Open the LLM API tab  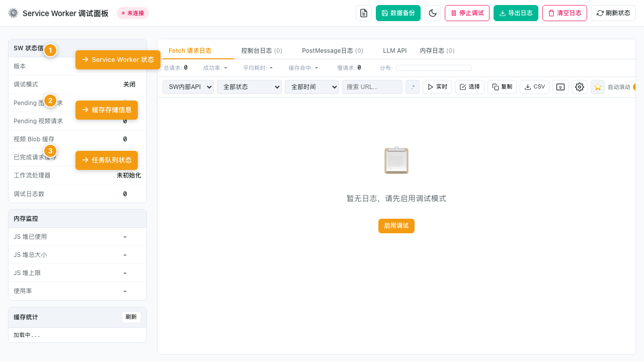394,50
